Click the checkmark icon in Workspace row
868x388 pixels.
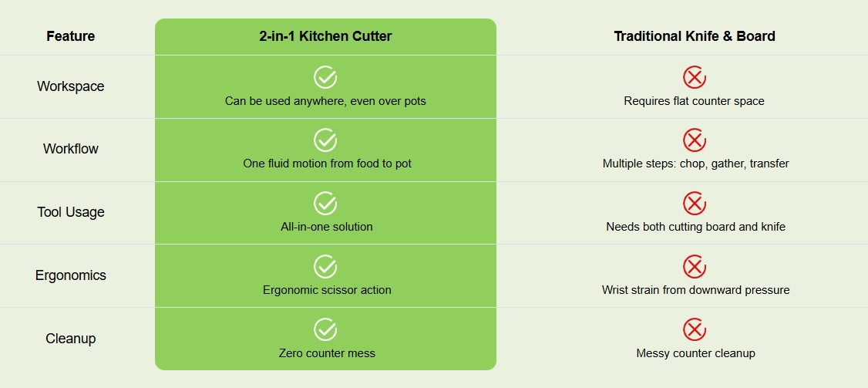325,77
